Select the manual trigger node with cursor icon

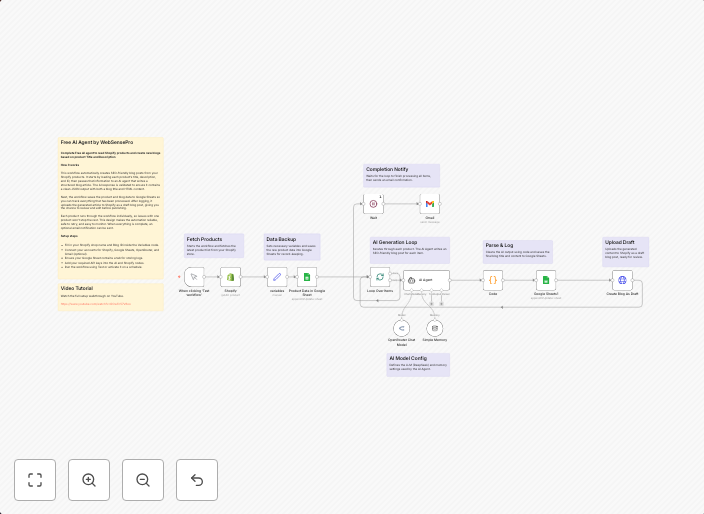(194, 277)
